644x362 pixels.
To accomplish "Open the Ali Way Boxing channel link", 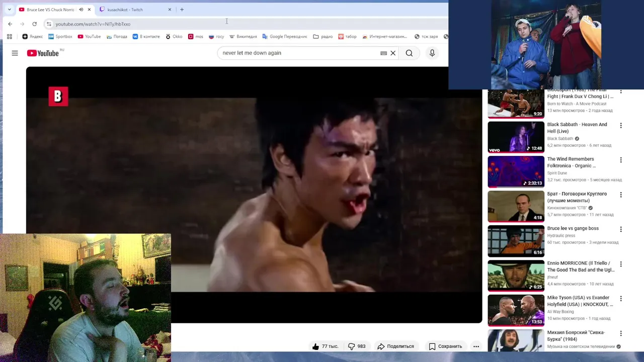I will click(x=560, y=312).
